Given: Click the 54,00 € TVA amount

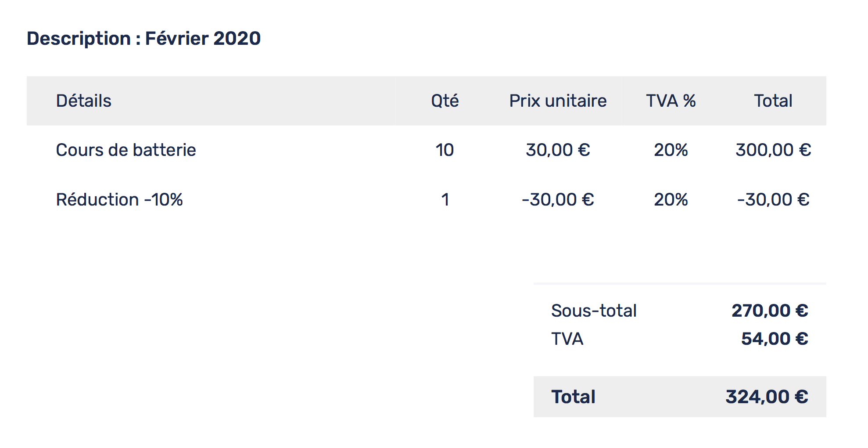Looking at the screenshot, I should coord(775,339).
